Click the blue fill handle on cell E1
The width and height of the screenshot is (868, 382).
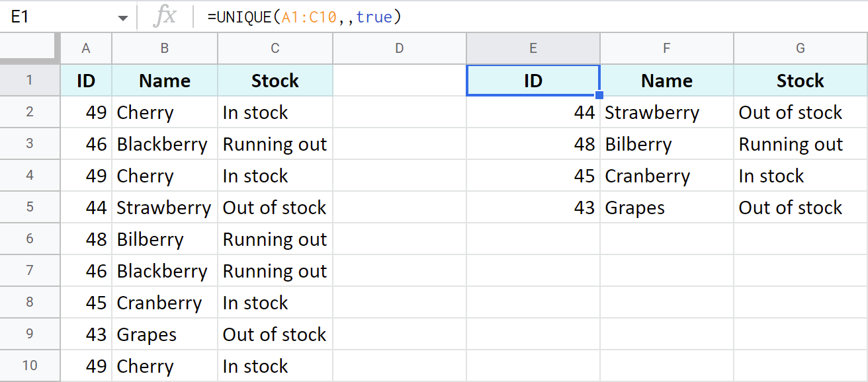(599, 95)
